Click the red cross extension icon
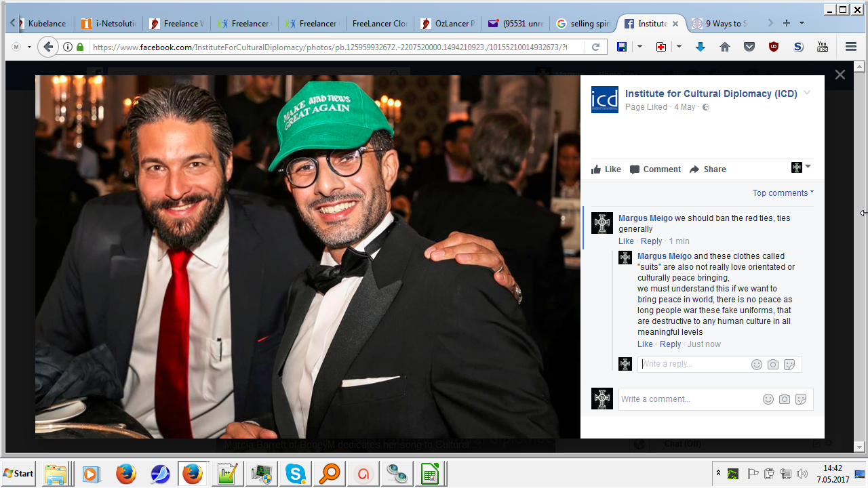The image size is (868, 488). [661, 47]
